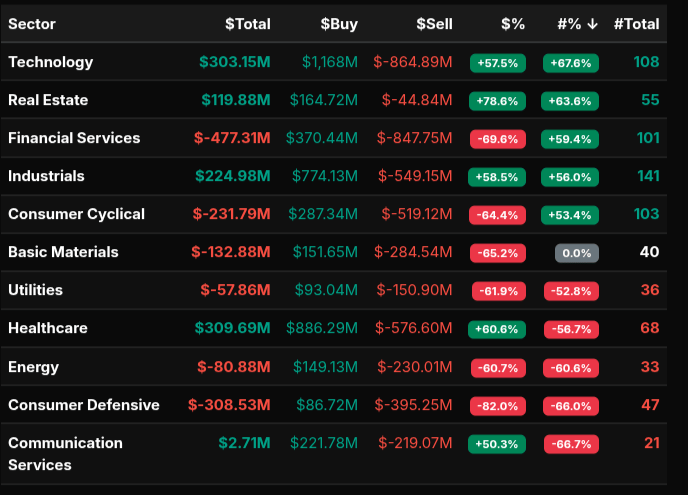Open the Consumer Cyclical sector
This screenshot has width=688, height=495.
point(76,214)
